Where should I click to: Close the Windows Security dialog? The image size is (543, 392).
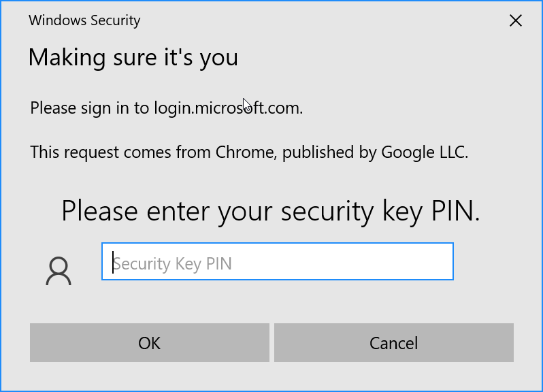click(x=516, y=21)
